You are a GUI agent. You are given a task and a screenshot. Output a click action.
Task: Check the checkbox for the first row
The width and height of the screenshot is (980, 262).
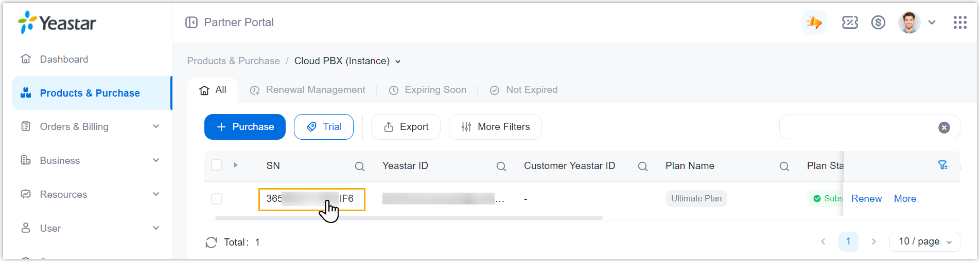pyautogui.click(x=217, y=199)
